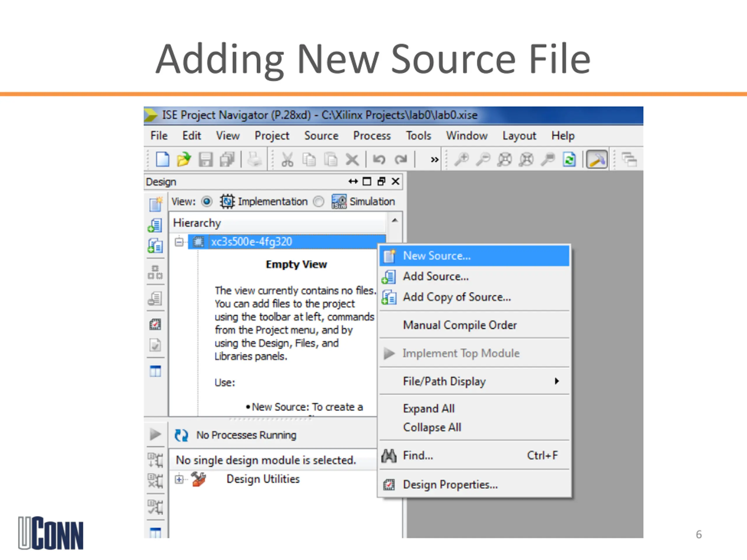The width and height of the screenshot is (747, 560).
Task: Click the Design Properties sidebar icon
Action: tap(155, 324)
